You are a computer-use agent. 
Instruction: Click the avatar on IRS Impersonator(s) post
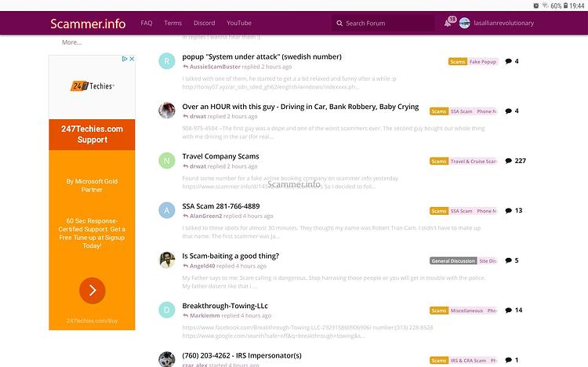167,359
